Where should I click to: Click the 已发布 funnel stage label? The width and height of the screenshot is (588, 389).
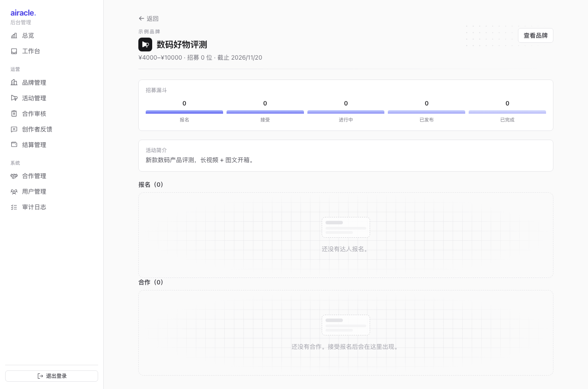click(427, 120)
